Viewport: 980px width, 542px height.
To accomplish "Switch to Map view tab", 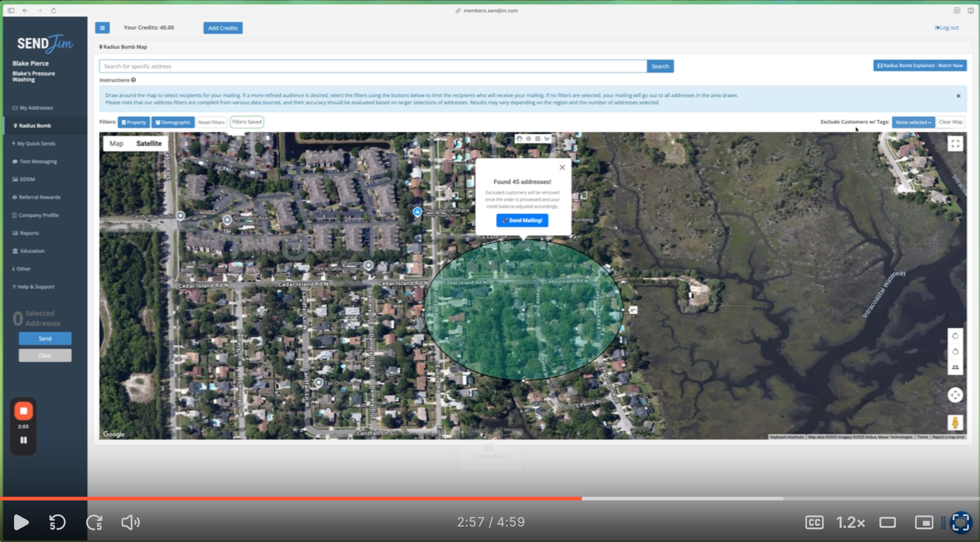I will click(116, 143).
